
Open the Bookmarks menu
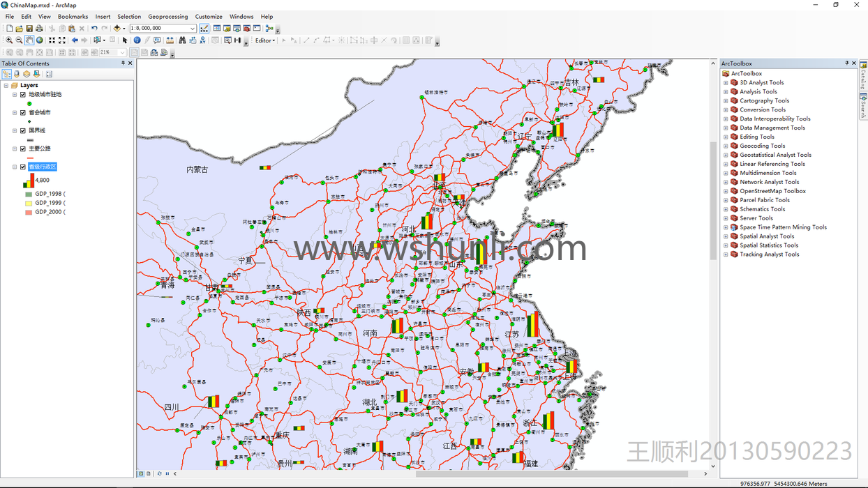click(x=73, y=17)
